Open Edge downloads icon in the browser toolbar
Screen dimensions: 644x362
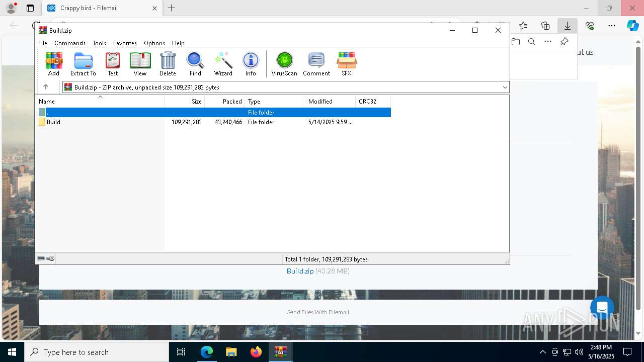[567, 26]
